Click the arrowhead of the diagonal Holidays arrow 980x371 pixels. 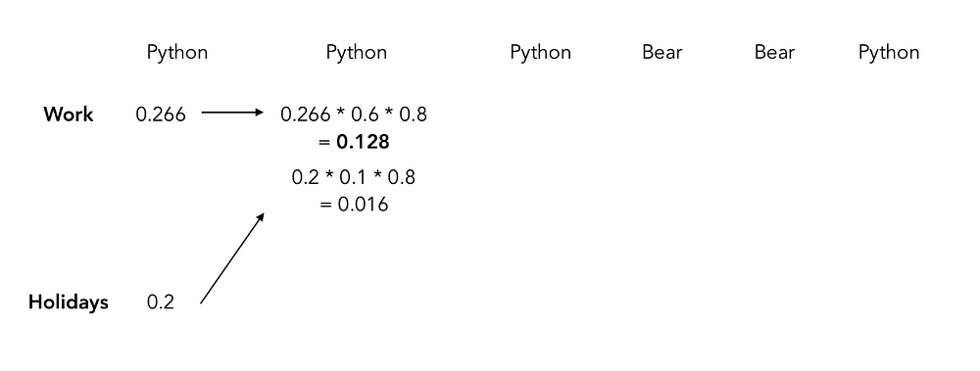coord(261,216)
